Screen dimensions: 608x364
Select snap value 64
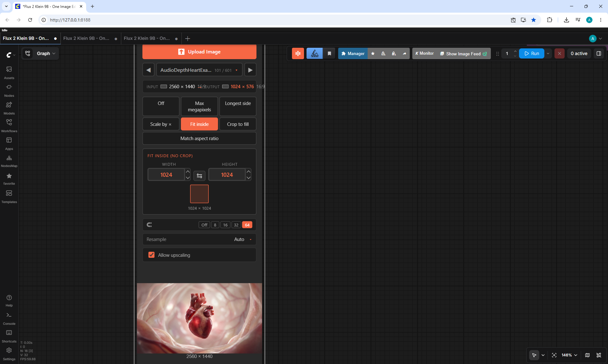click(247, 225)
